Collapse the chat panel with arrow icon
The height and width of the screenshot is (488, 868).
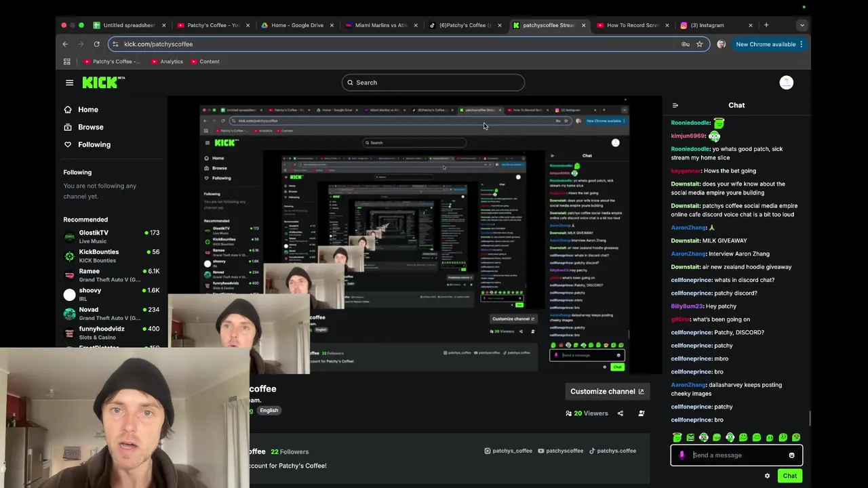click(675, 106)
